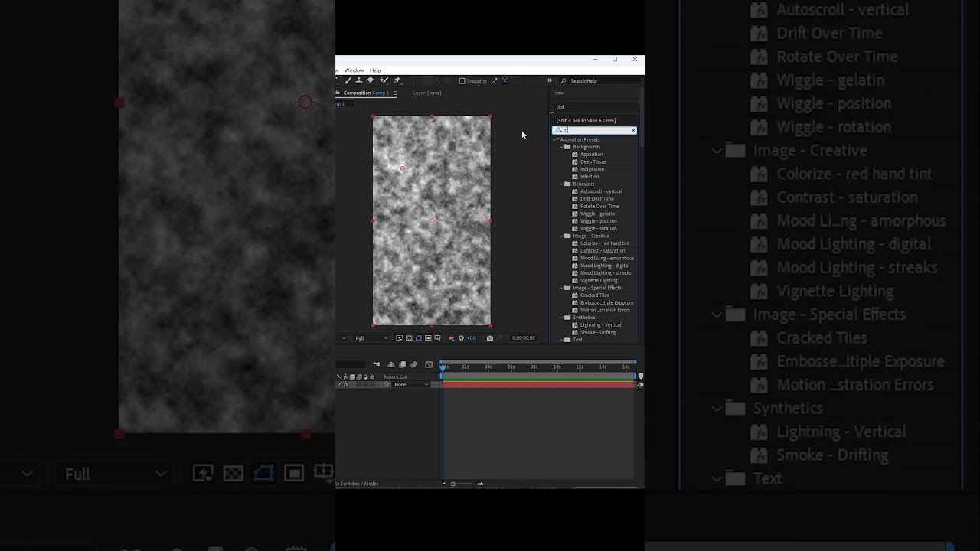Toggle motion blur for the composition
980x551 pixels.
coord(414,364)
